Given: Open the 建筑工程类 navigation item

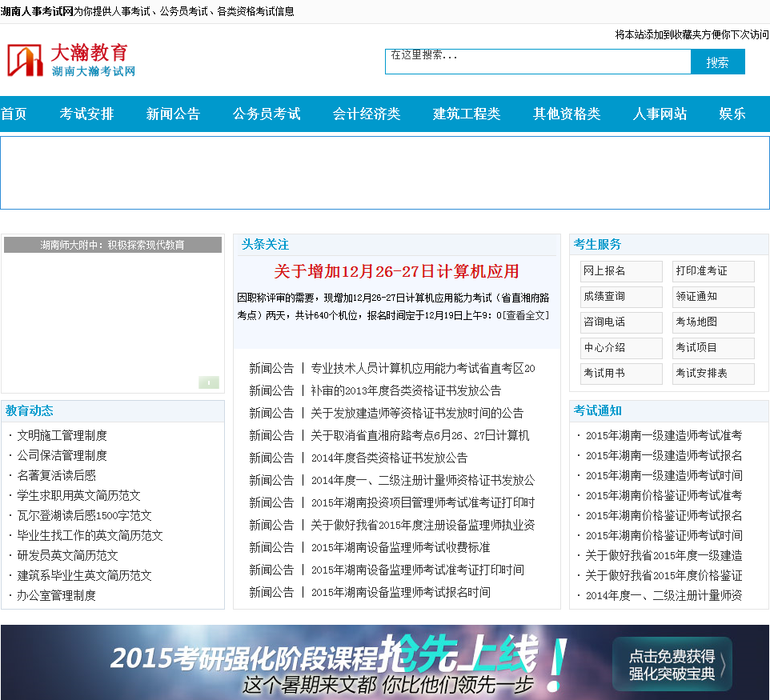Looking at the screenshot, I should coord(467,114).
